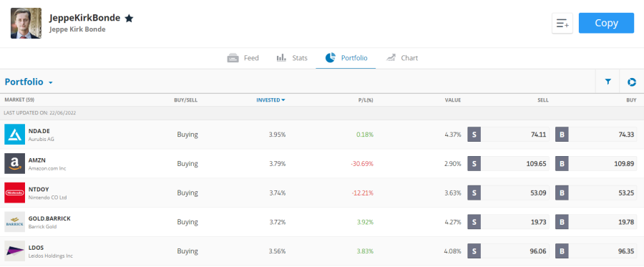
Task: Open the Nintendo CO Ltd logo icon
Action: tap(15, 193)
